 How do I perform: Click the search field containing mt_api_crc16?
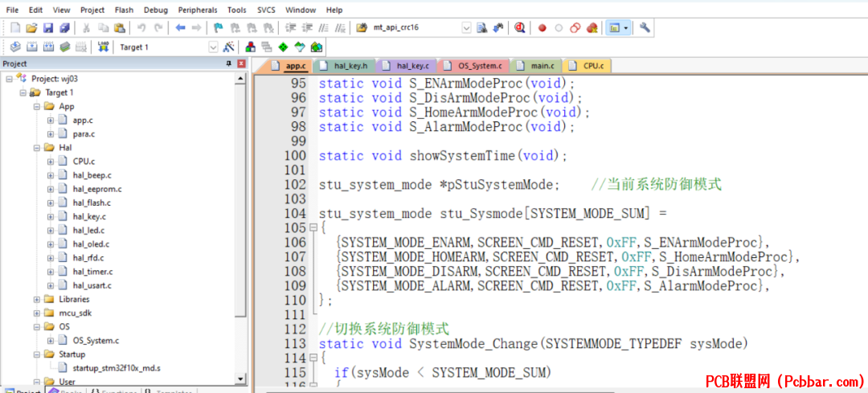416,27
